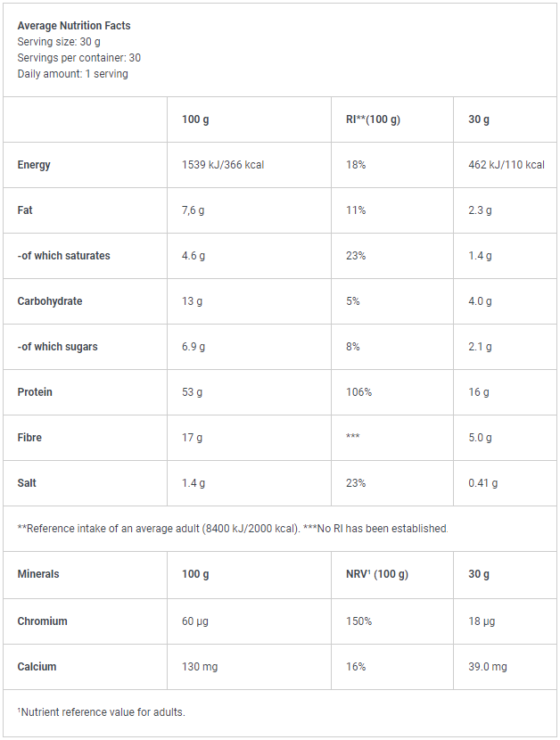
Task: Select the Carbohydrate row label
Action: (x=50, y=301)
